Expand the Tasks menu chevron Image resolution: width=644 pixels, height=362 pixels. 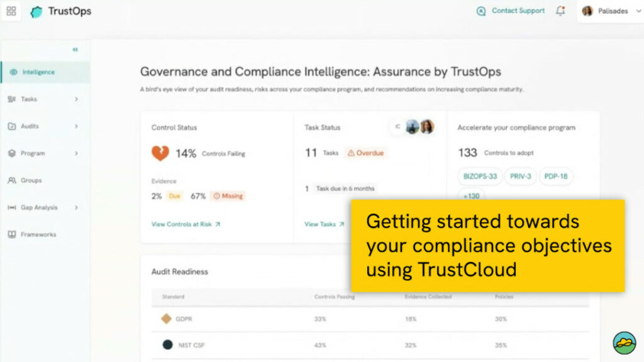(x=76, y=99)
